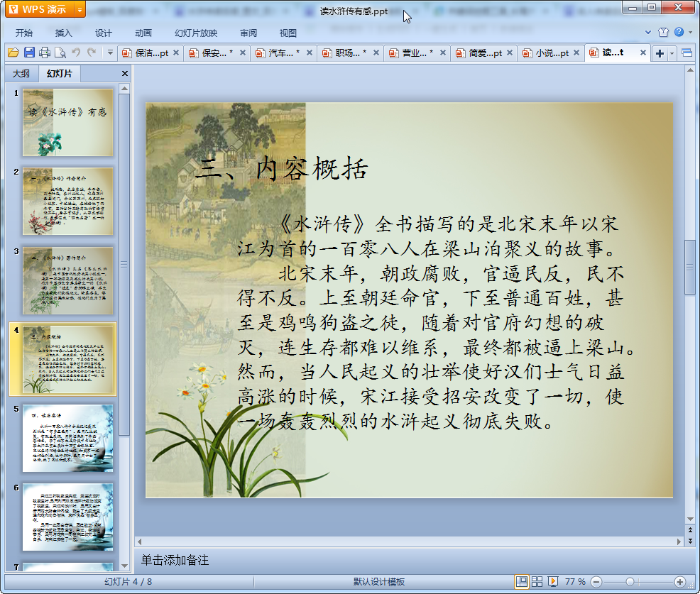Viewport: 700px width, 594px height.
Task: Open help with the question mark icon
Action: tap(679, 32)
